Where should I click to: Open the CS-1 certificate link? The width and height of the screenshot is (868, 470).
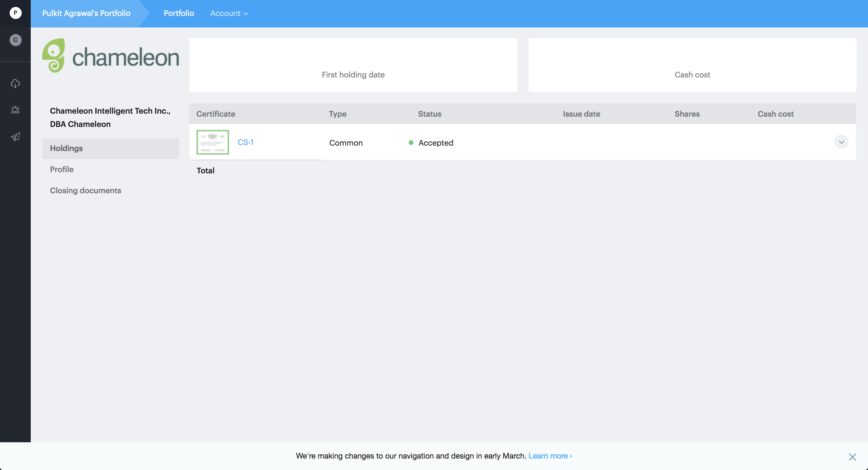246,142
